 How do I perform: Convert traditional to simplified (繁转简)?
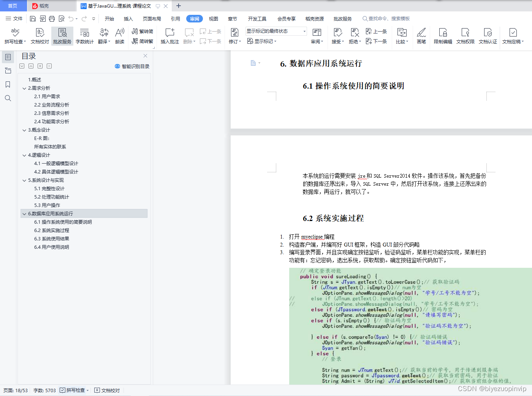pos(142,32)
